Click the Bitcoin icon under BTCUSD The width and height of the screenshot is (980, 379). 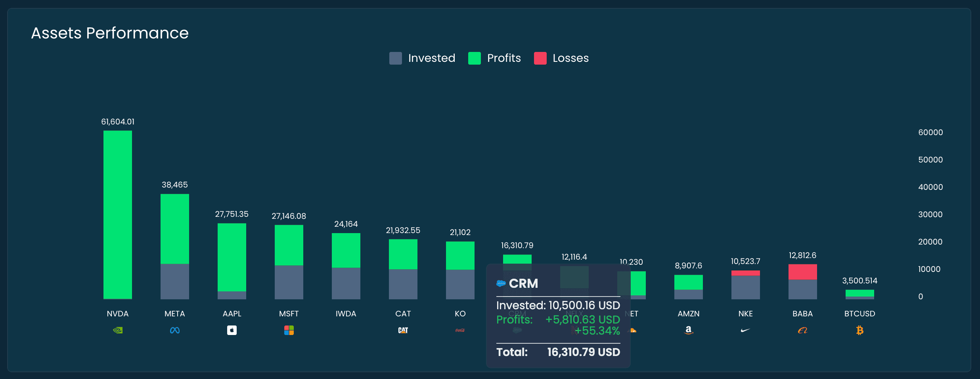860,330
